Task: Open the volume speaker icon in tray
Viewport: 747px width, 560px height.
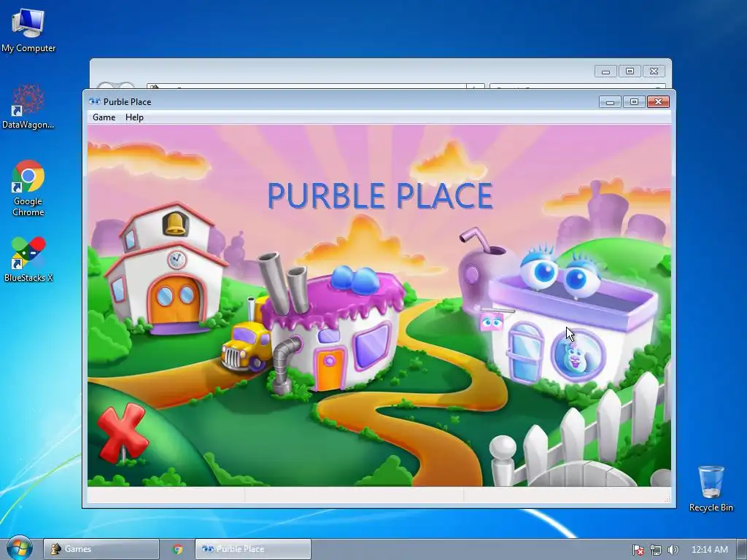Action: point(673,550)
